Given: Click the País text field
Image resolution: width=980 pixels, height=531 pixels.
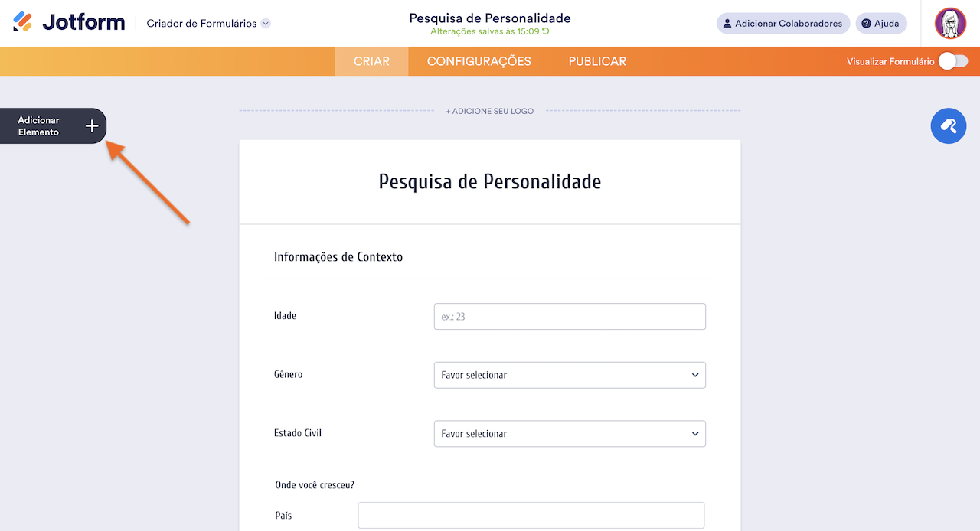Looking at the screenshot, I should [531, 515].
